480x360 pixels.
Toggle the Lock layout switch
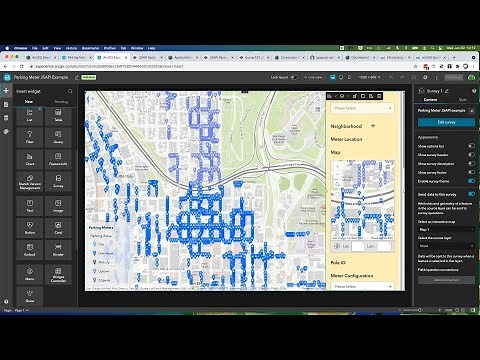294,77
